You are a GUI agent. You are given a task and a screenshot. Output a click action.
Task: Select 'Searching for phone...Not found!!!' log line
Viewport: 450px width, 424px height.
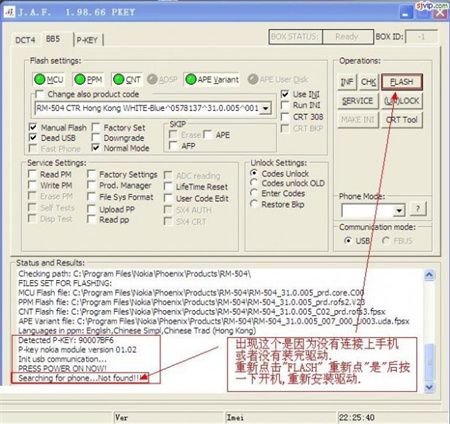(80, 378)
